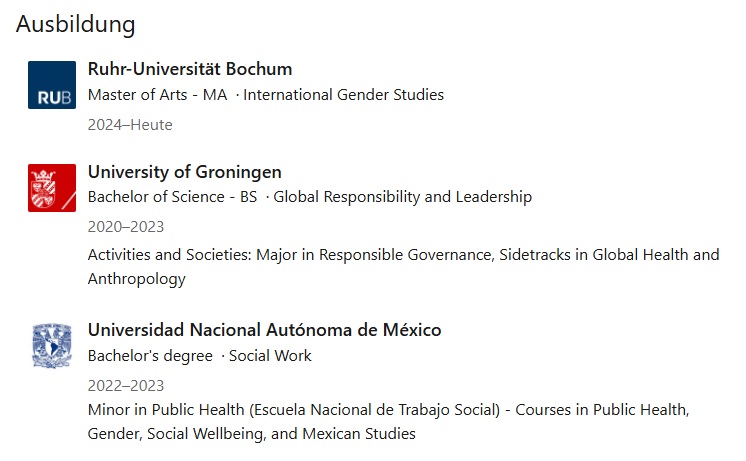Viewport: 746px width, 461px height.
Task: Open the University of Groningen school link
Action: pyautogui.click(x=185, y=172)
